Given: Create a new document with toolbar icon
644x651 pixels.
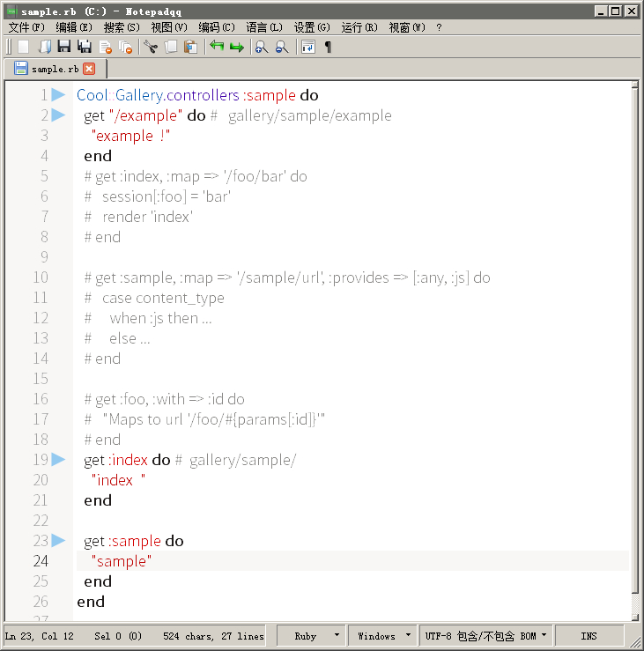Looking at the screenshot, I should (x=24, y=47).
